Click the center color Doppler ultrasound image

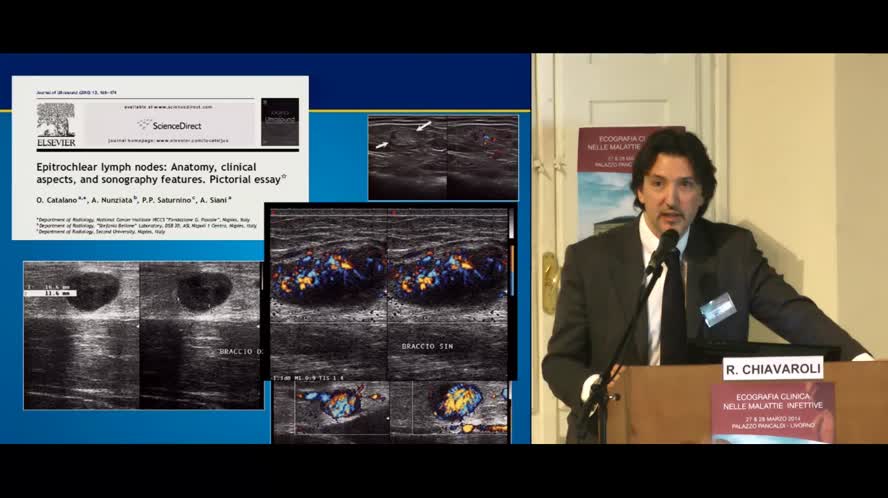(388, 290)
